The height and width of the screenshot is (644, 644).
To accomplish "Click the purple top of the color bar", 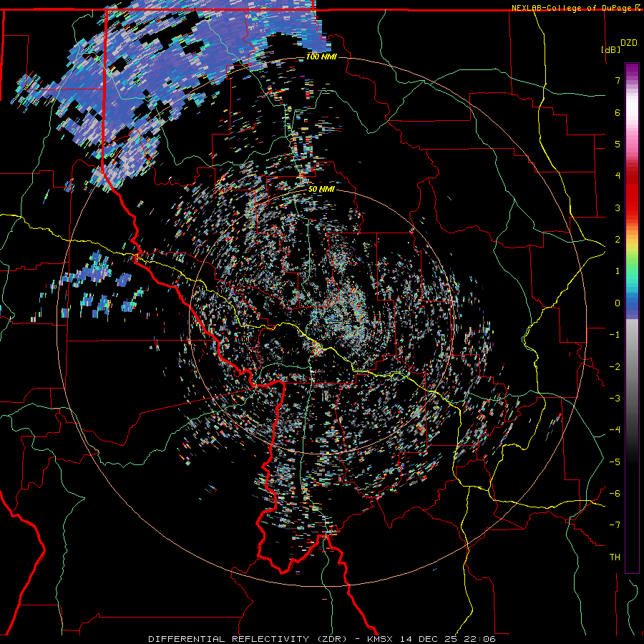I will coord(632,70).
